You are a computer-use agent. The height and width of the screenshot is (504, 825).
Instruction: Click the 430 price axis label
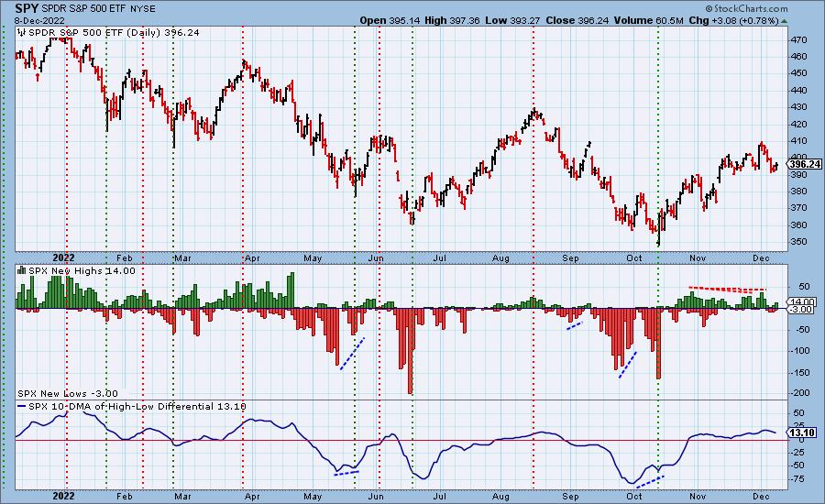[x=798, y=107]
